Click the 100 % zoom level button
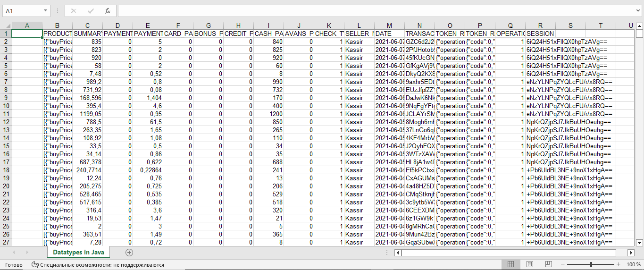 [x=633, y=264]
